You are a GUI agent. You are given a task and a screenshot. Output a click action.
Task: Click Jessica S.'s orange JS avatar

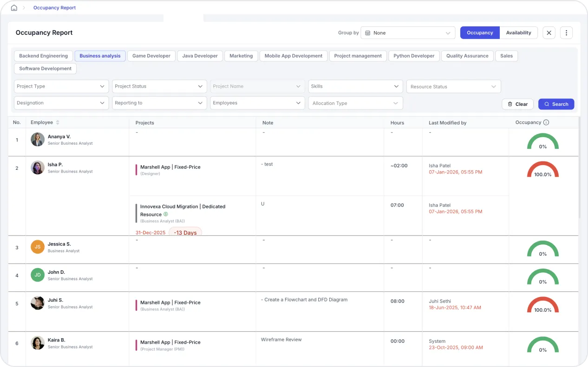click(38, 247)
